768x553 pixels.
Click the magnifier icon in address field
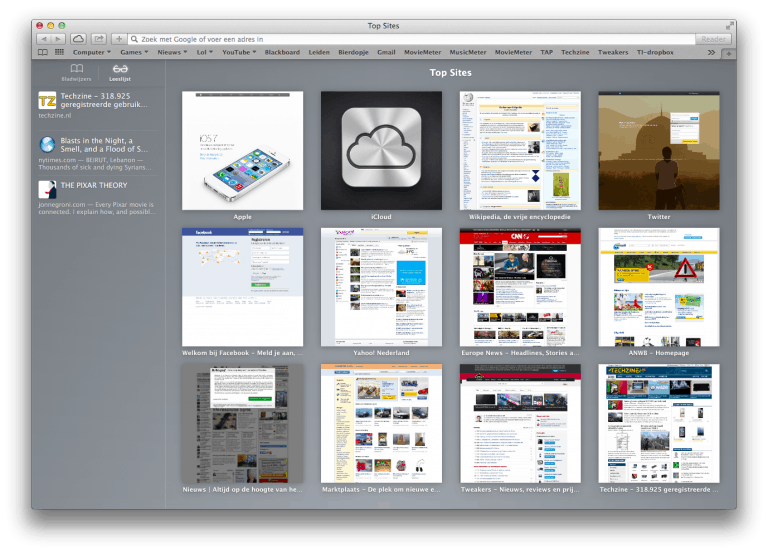click(x=134, y=39)
